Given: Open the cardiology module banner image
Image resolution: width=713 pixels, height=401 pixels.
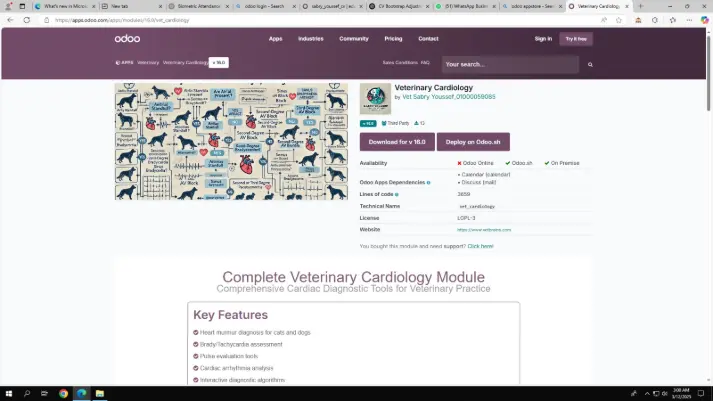Looking at the screenshot, I should 231,141.
